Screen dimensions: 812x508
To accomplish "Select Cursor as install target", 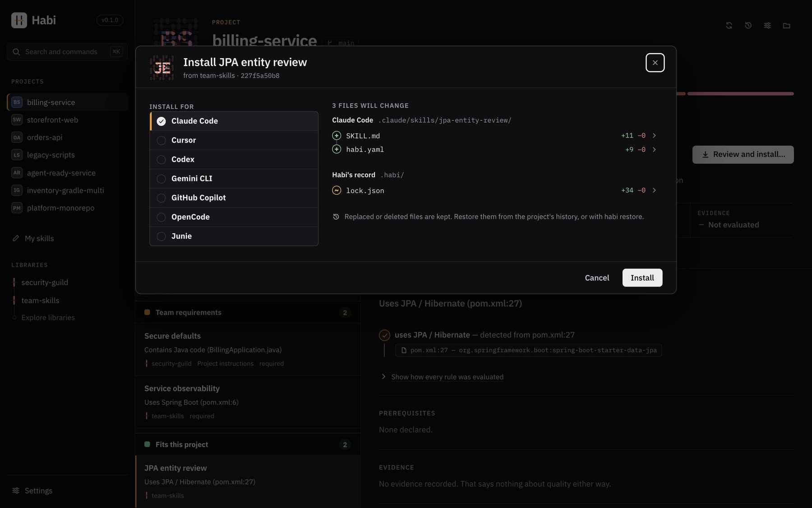I will [234, 140].
